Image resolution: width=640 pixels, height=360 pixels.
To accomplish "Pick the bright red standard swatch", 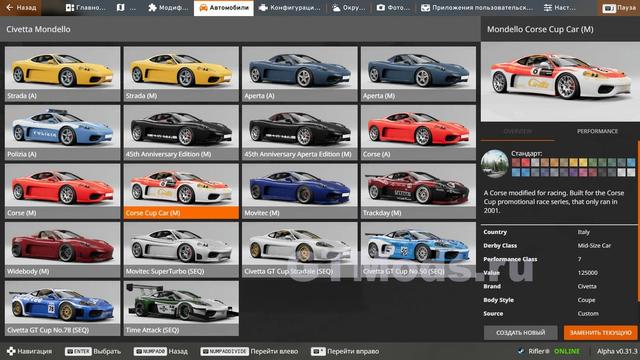I will pyautogui.click(x=525, y=162).
